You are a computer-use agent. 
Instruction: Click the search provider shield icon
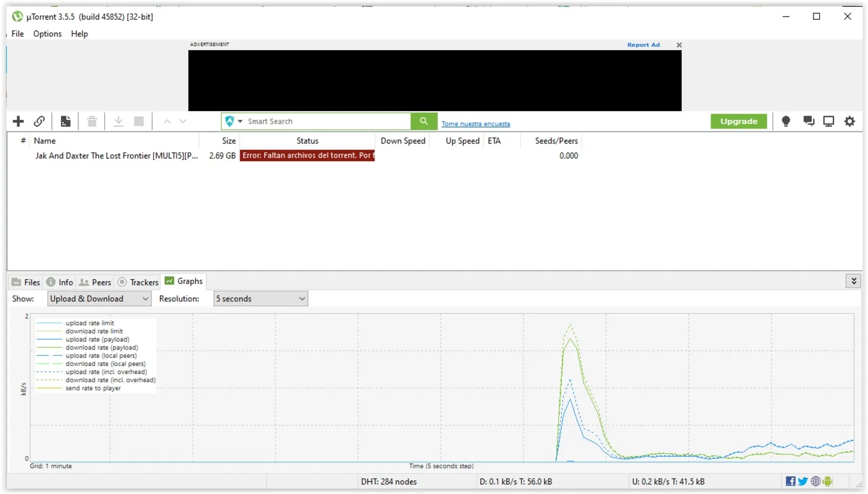[x=230, y=121]
